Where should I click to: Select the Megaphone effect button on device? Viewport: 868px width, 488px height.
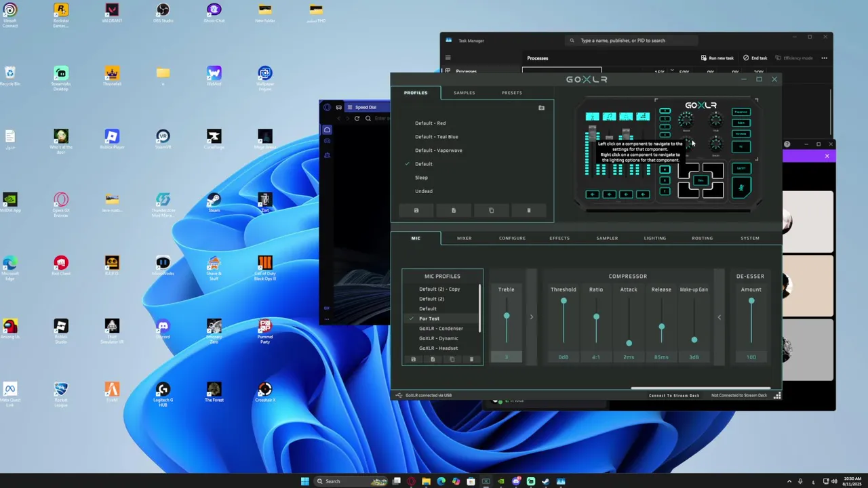[741, 112]
